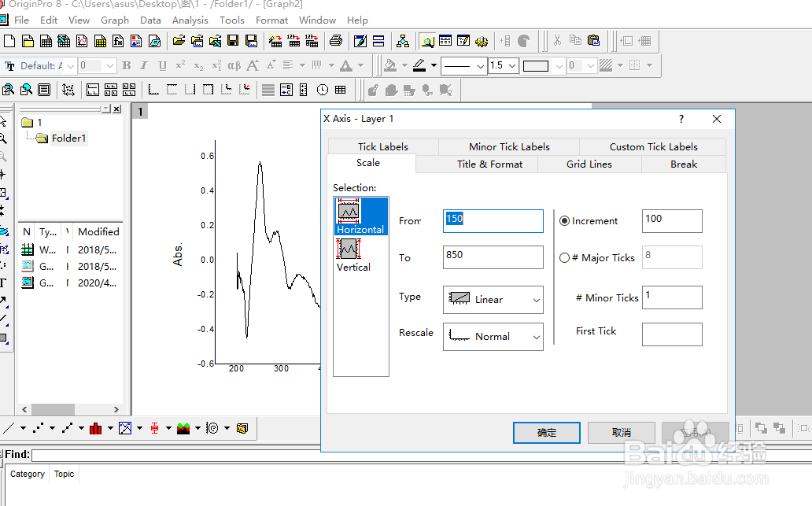Switch to the Custom Tick Labels tab
This screenshot has height=506, width=812.
(x=654, y=146)
